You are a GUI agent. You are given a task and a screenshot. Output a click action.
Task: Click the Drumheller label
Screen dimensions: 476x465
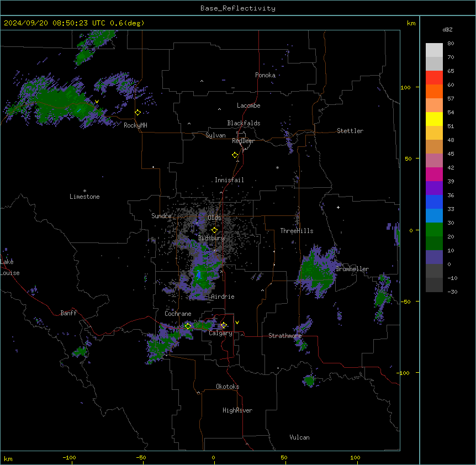tap(352, 269)
